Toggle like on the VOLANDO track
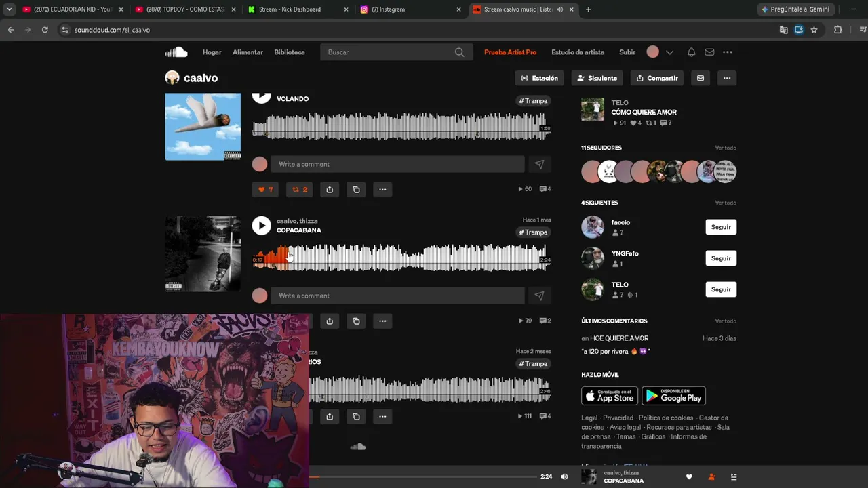Viewport: 868px width, 488px height. click(x=264, y=190)
